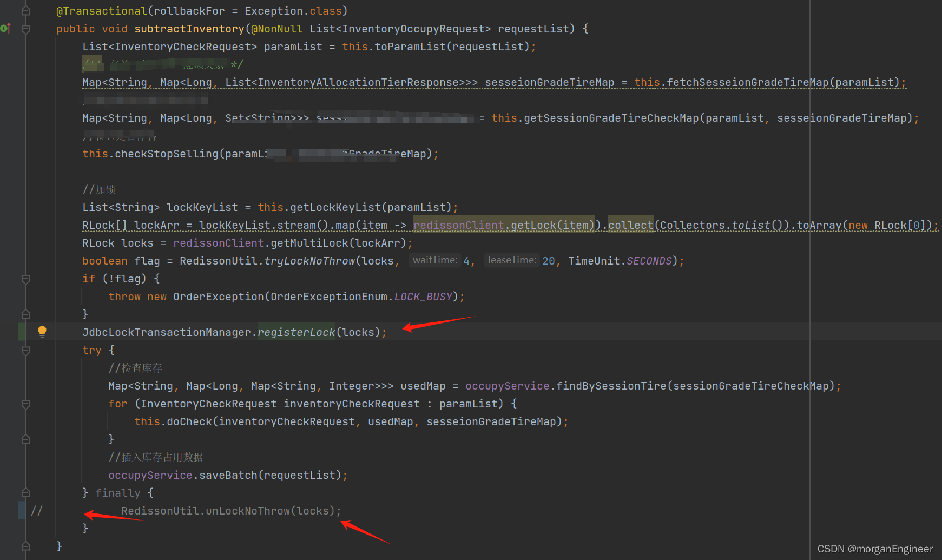Click the findBySessionTire method call
Image resolution: width=942 pixels, height=560 pixels.
pos(611,386)
